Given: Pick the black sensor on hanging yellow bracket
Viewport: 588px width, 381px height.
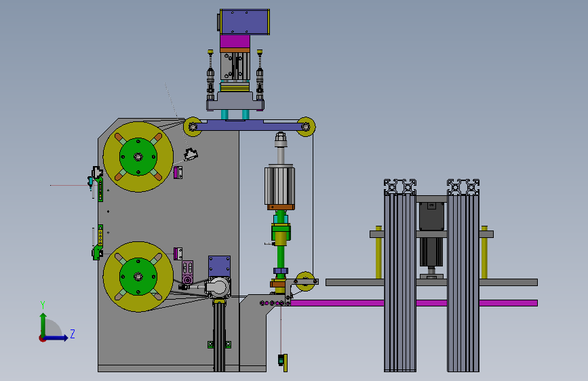Looking at the screenshot, I should [281, 360].
